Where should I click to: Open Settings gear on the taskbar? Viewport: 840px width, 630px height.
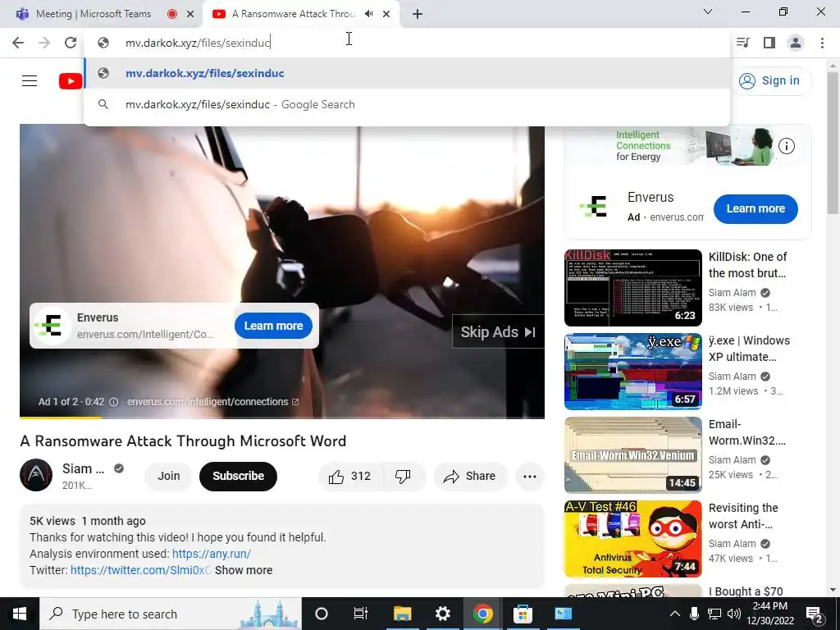click(442, 614)
